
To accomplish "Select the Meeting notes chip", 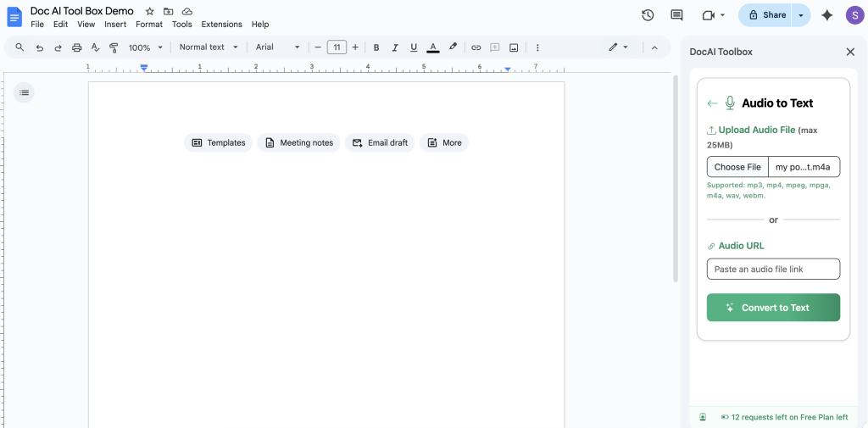I will [298, 143].
